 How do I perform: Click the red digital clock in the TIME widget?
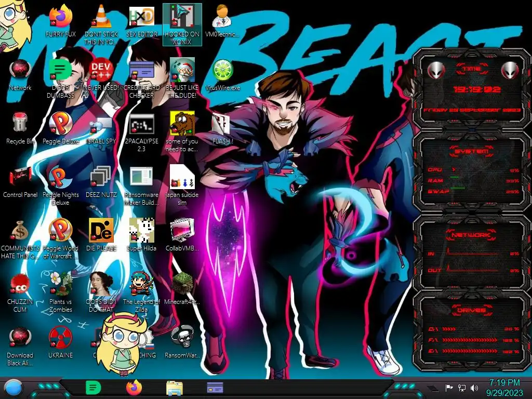tap(477, 89)
